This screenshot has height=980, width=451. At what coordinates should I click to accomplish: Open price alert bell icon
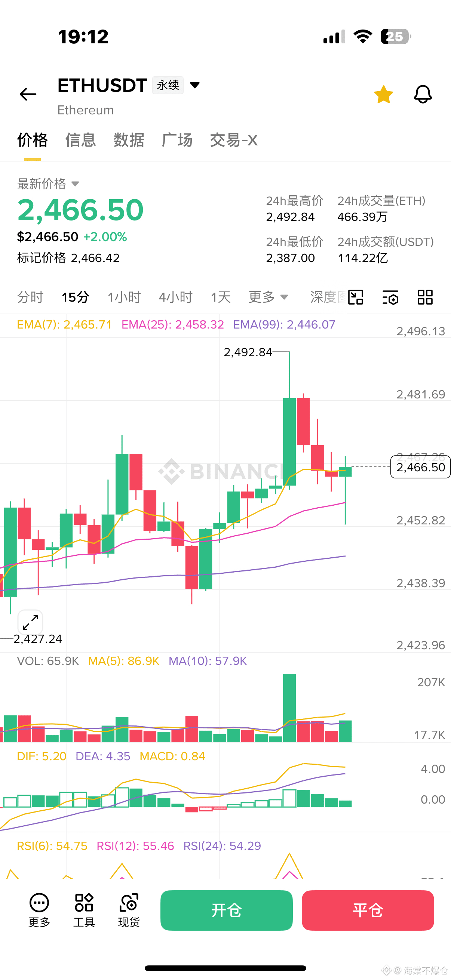(x=423, y=94)
